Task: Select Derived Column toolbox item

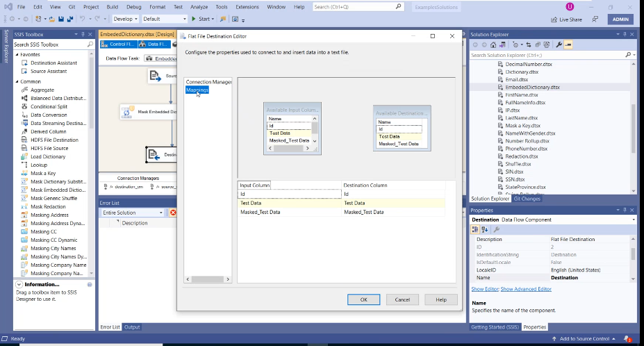Action: [x=48, y=131]
